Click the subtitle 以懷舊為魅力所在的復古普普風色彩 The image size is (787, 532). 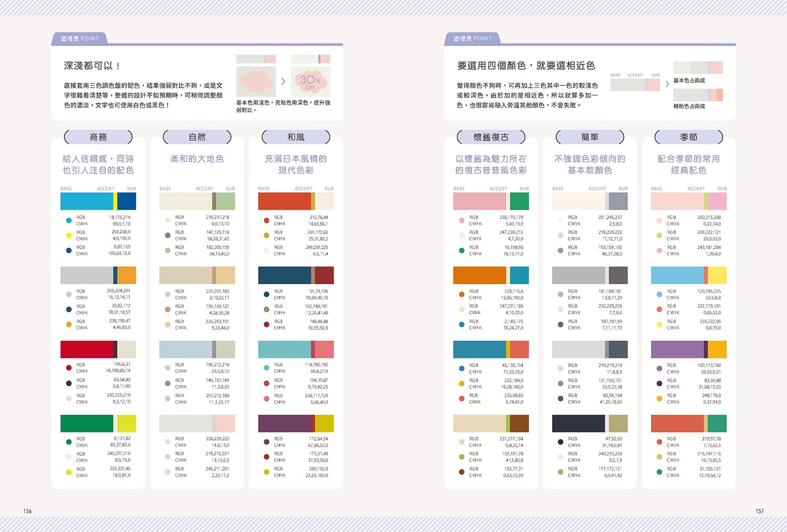(x=491, y=164)
